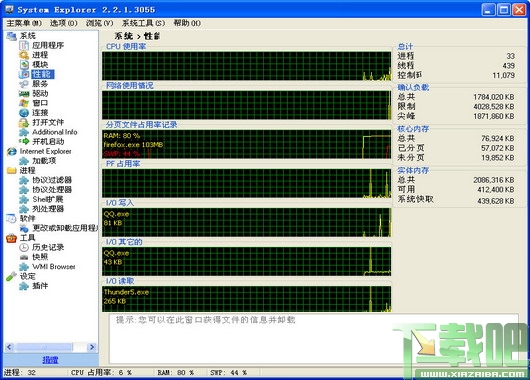Select the 工具 (Tools) toolbox icon
Viewport: 530px width, 380px height.
[11, 238]
